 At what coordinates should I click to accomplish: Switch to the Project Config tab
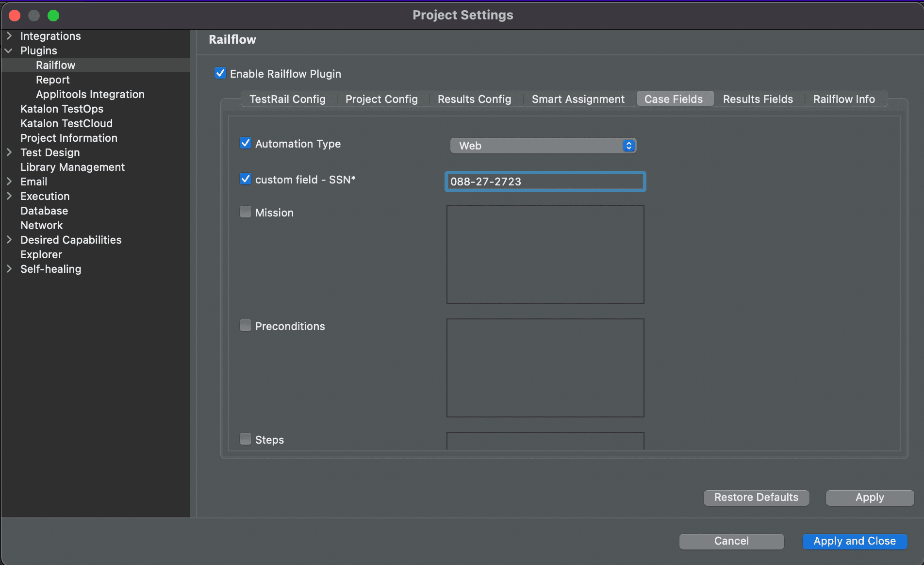point(381,99)
